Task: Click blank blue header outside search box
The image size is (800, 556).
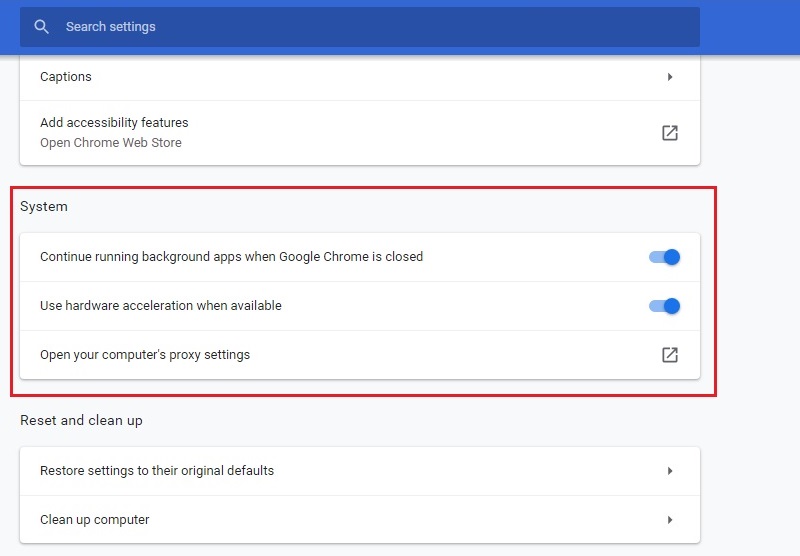Action: tap(750, 27)
